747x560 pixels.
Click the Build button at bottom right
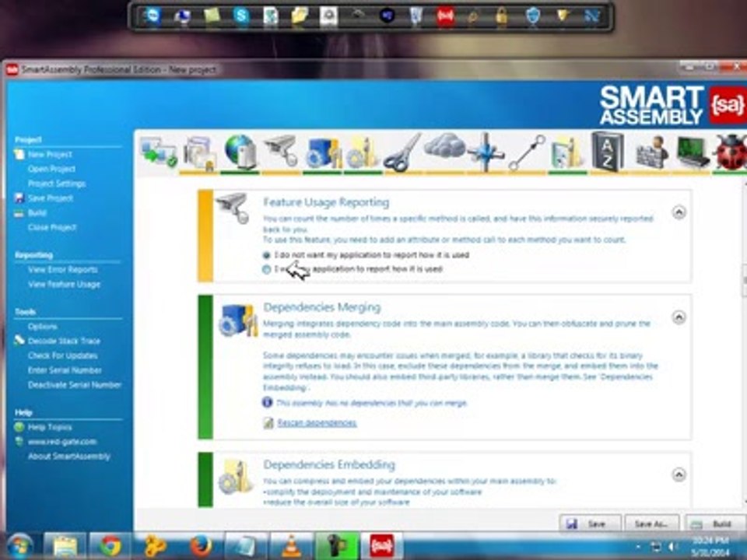point(716,523)
